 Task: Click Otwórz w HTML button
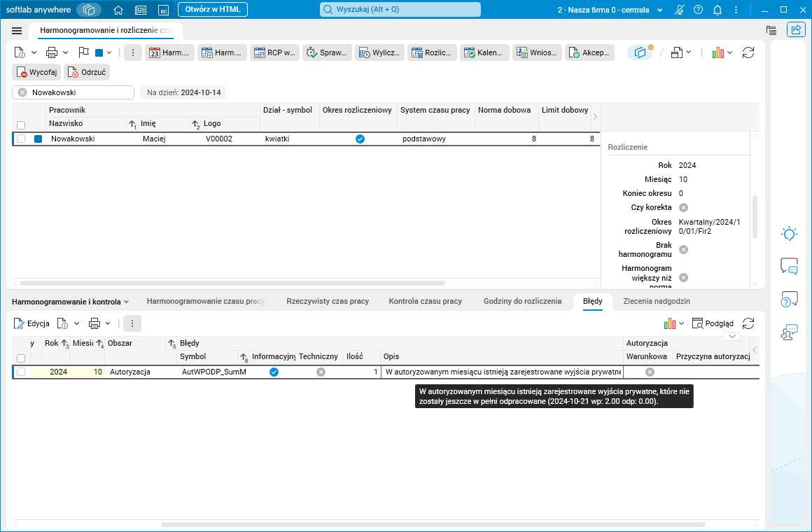213,9
